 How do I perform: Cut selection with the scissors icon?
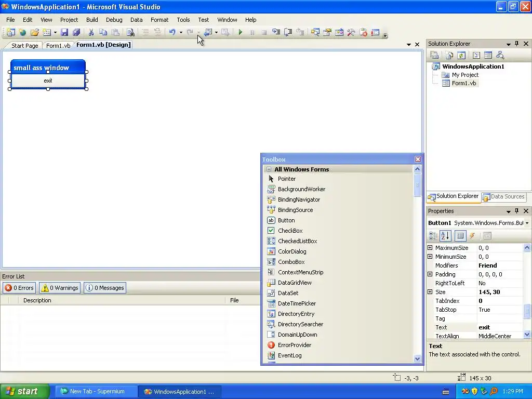coord(91,32)
